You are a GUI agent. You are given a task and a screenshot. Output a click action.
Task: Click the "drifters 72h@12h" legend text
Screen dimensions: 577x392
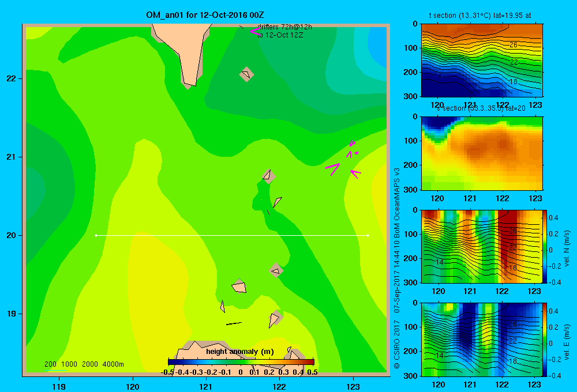[284, 27]
